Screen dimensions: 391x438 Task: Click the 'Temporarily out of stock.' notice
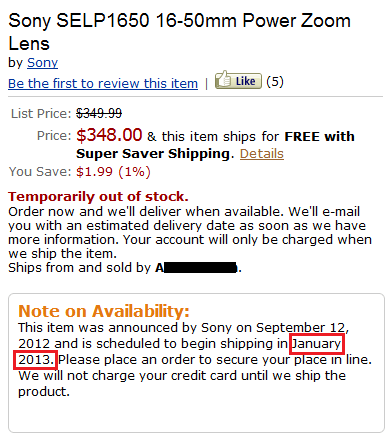coord(98,197)
